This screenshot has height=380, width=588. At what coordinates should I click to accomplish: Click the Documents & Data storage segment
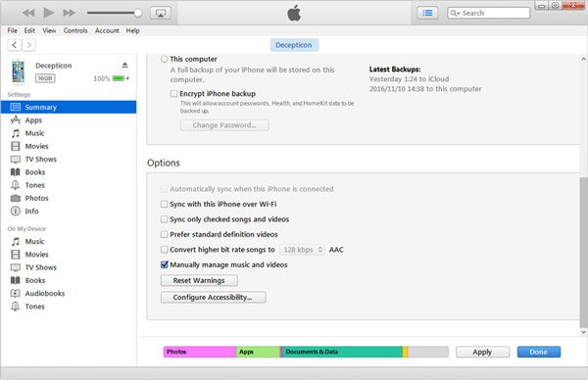[342, 352]
